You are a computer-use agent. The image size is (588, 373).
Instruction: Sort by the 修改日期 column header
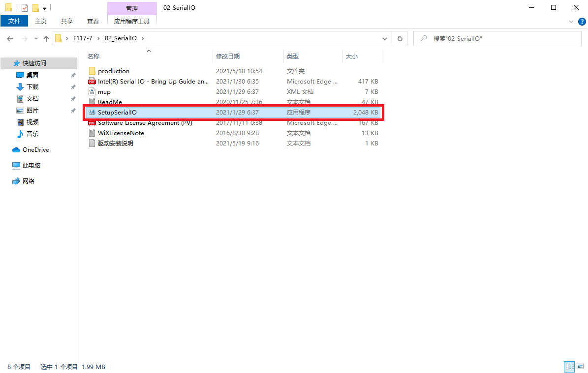[x=228, y=56]
